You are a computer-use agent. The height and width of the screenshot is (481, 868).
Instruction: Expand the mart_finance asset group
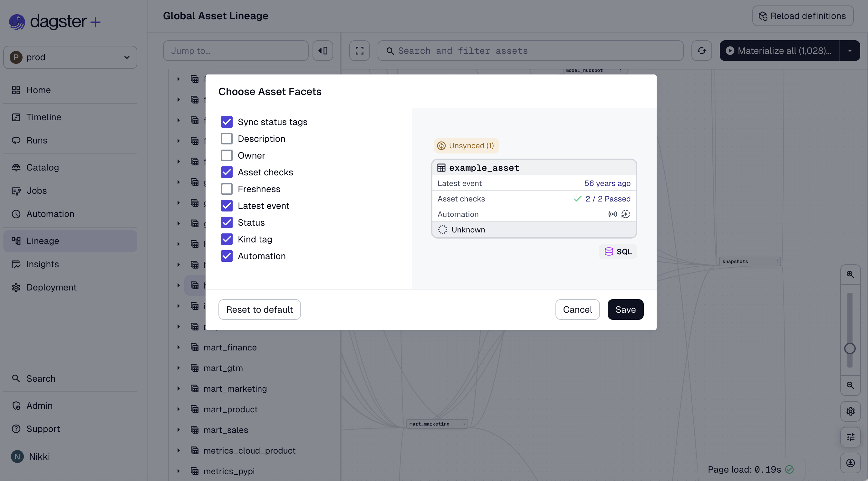pos(178,347)
